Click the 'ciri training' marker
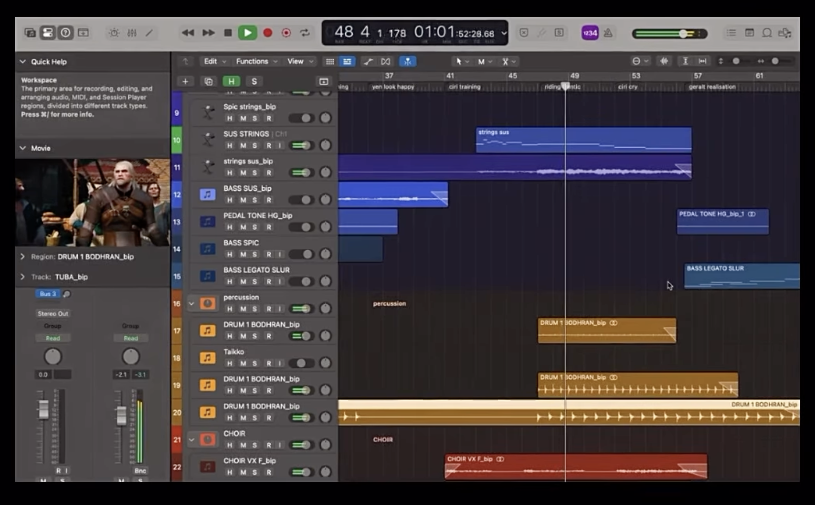815x505 pixels. [x=465, y=87]
